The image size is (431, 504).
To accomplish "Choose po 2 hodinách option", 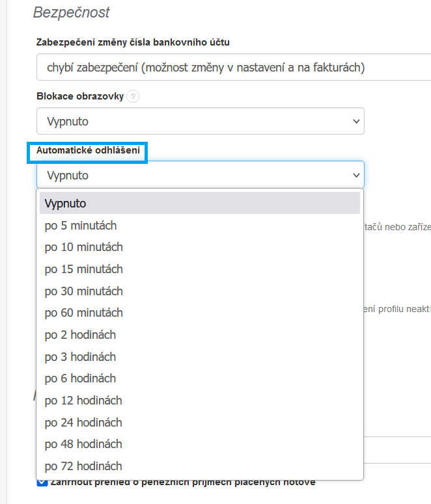I will click(200, 335).
